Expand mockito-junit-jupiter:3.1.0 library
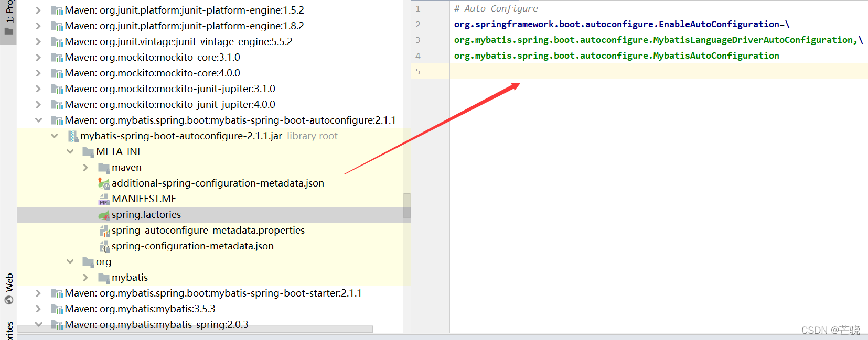This screenshot has height=340, width=868. [x=38, y=89]
